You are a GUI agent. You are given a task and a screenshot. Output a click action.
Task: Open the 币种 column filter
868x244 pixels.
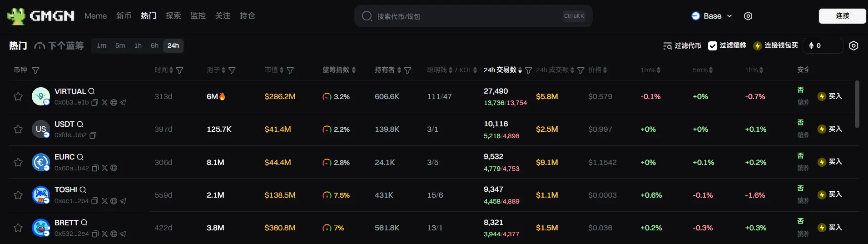[x=35, y=70]
